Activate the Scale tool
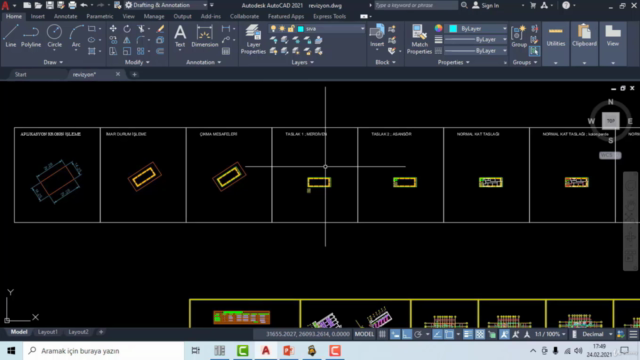 click(x=127, y=51)
